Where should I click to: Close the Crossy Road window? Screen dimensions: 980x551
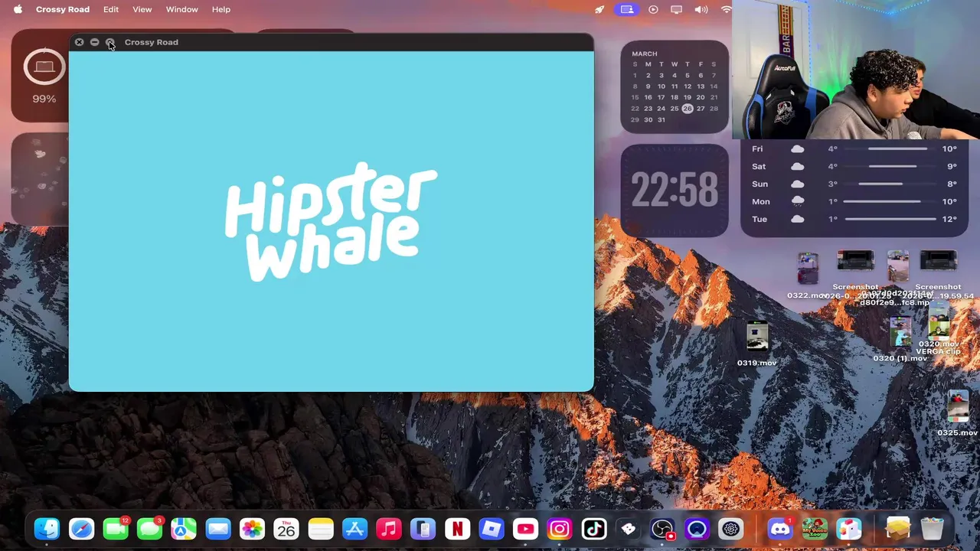click(79, 42)
